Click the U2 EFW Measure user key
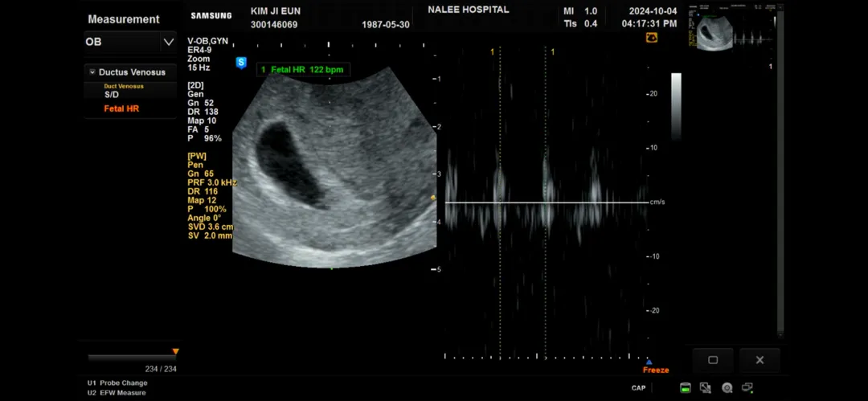The image size is (868, 401). 117,393
